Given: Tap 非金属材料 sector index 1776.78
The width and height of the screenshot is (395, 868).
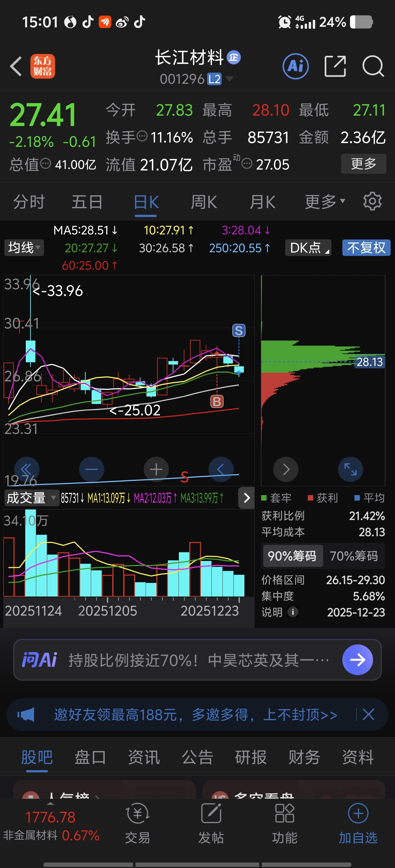Looking at the screenshot, I should point(50,817).
